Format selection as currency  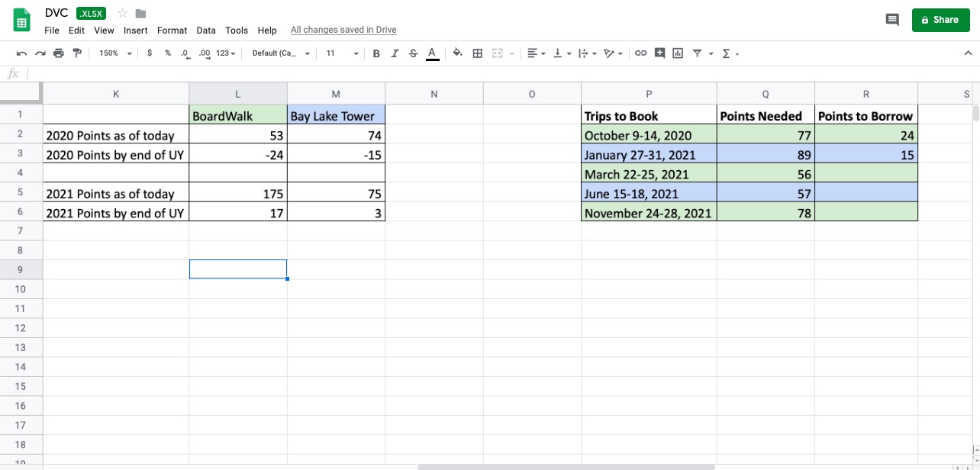pos(149,53)
